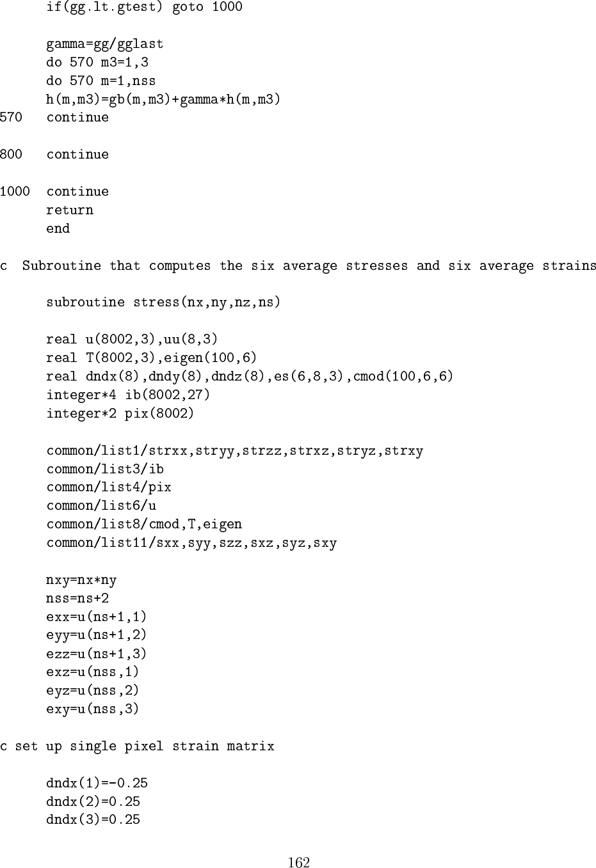The width and height of the screenshot is (596, 868).
Task: Click the 'exy=u(nss,3)' line
Action: pos(93,709)
